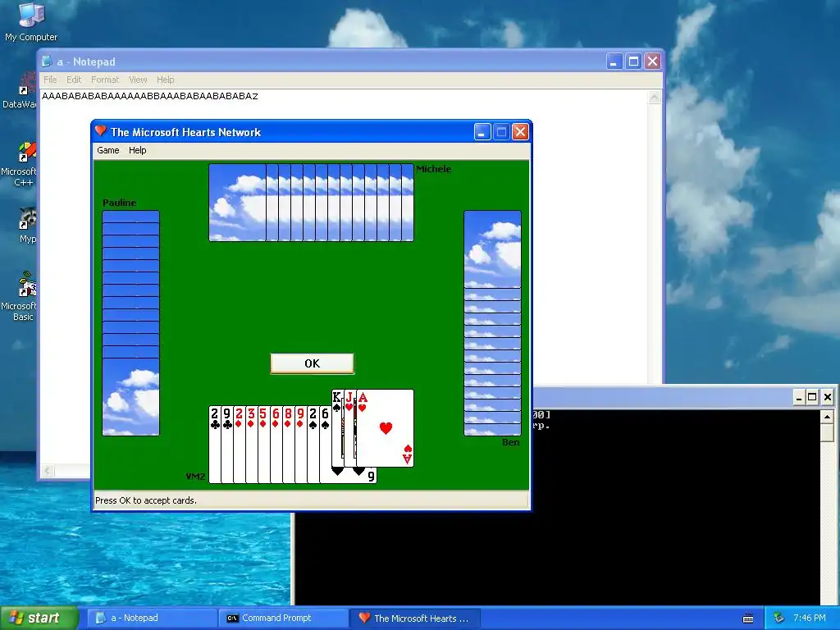Click the Michele player name
Image resolution: width=840 pixels, height=630 pixels.
click(433, 169)
